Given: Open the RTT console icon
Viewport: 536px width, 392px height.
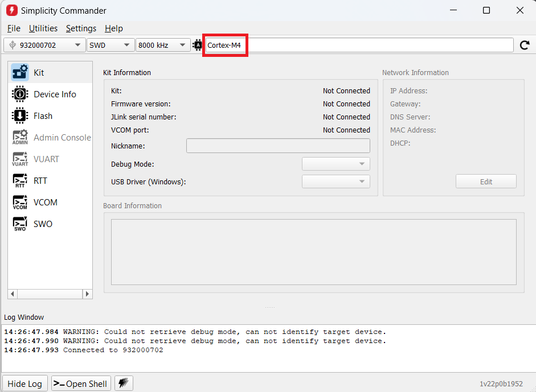Looking at the screenshot, I should coord(20,181).
